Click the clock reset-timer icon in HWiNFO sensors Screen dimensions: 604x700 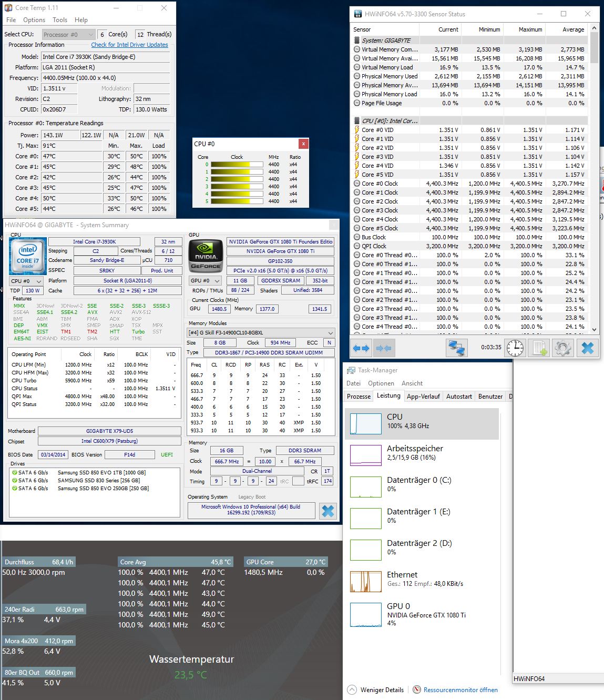click(x=515, y=348)
